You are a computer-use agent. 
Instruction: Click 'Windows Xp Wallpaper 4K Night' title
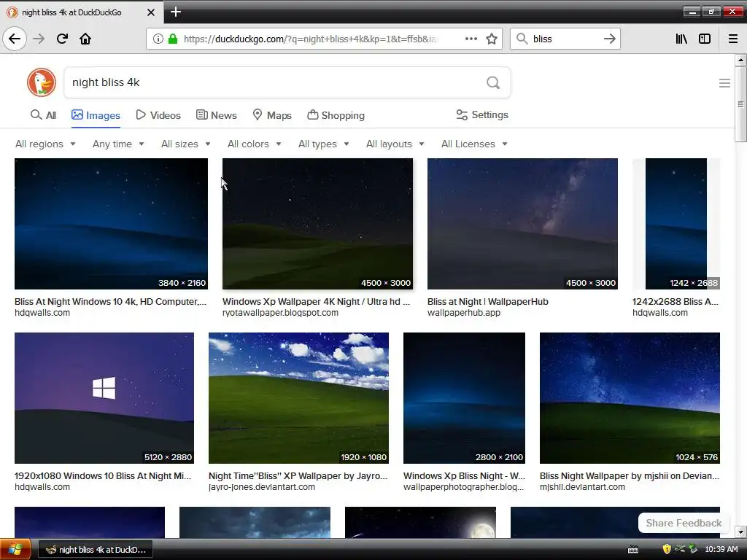(x=316, y=301)
